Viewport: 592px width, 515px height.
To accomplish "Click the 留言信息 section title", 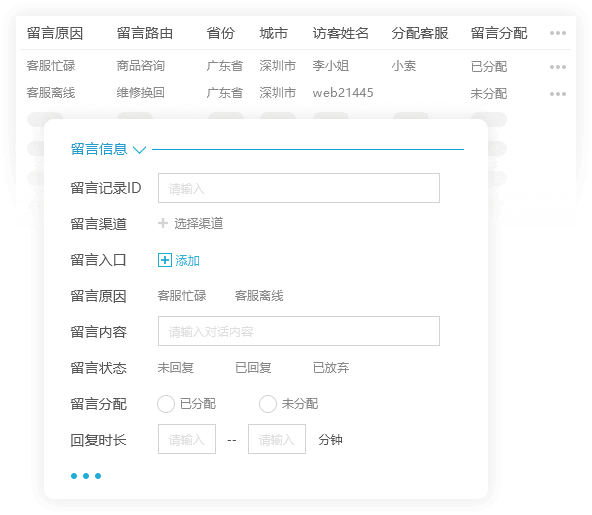I will pyautogui.click(x=99, y=149).
